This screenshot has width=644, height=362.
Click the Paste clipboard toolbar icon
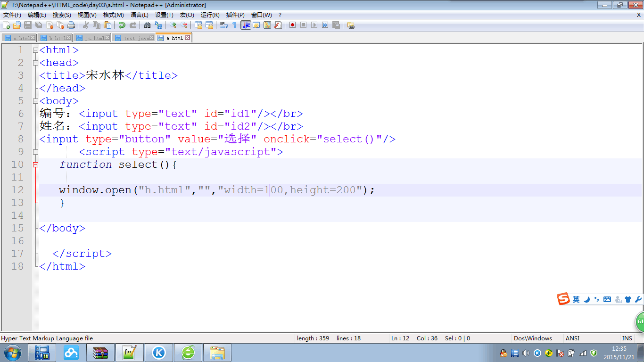[107, 25]
